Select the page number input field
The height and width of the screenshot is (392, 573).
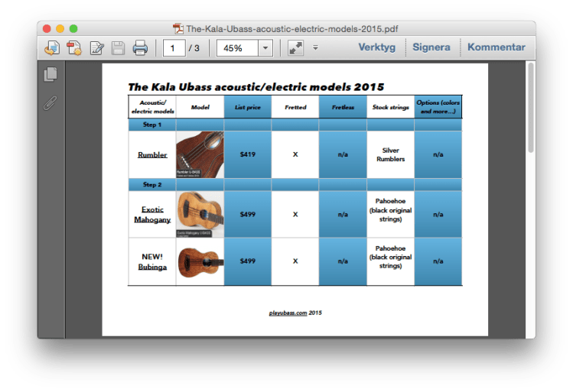(x=174, y=48)
